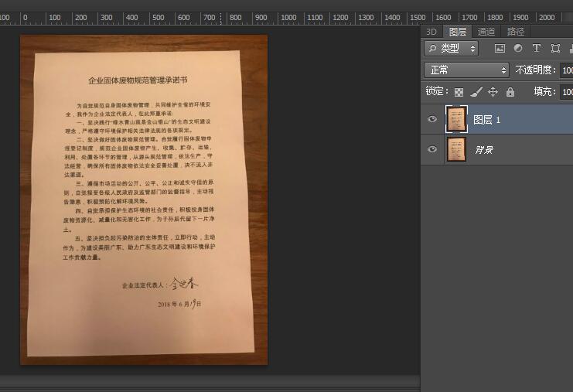Open the 3D panel tab
The image size is (573, 392).
point(431,32)
